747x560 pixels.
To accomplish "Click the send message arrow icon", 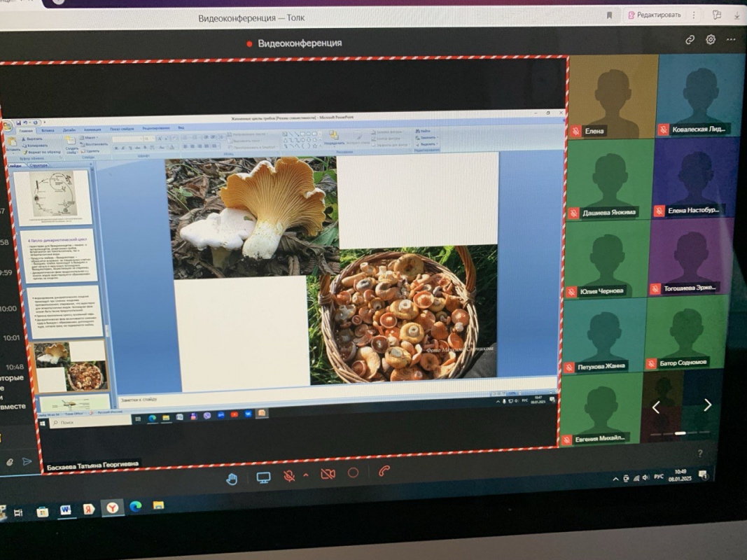I will click(x=27, y=461).
